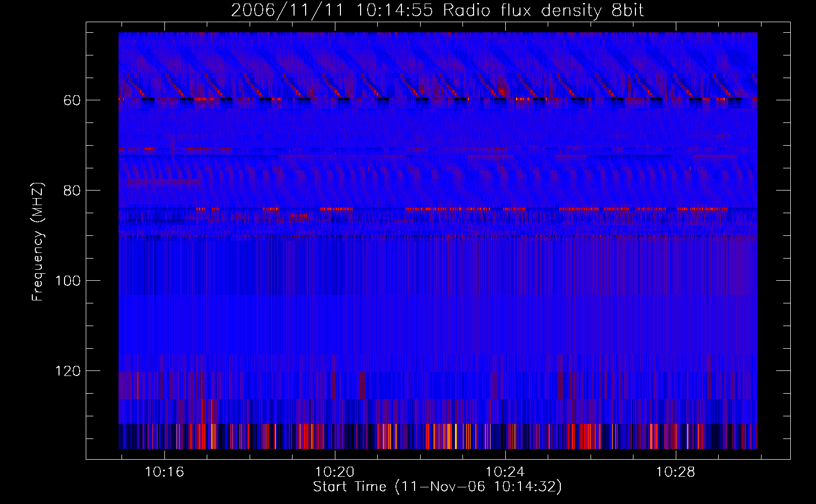Select the 100 MHz frequency axis label
816x504 pixels.
[68, 281]
